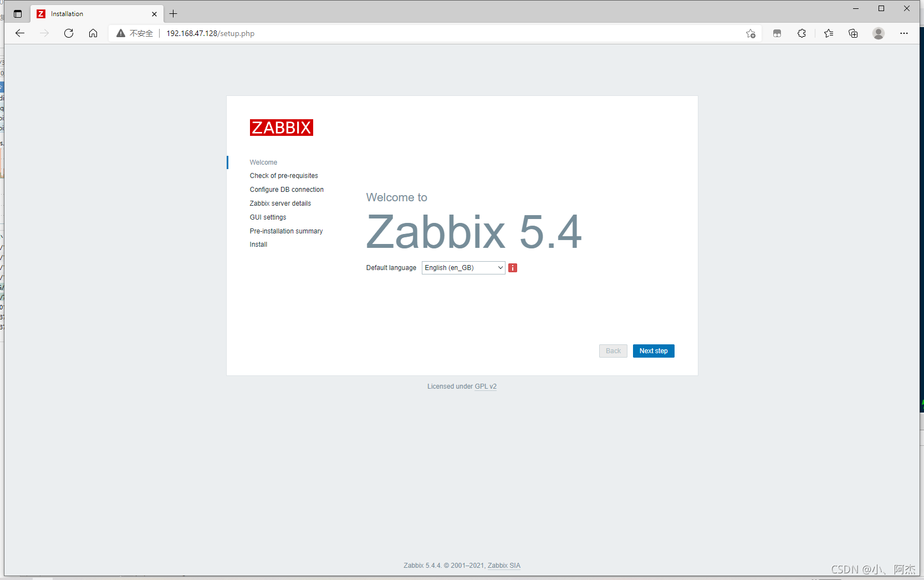Click the red language info icon
This screenshot has width=924, height=580.
[513, 268]
